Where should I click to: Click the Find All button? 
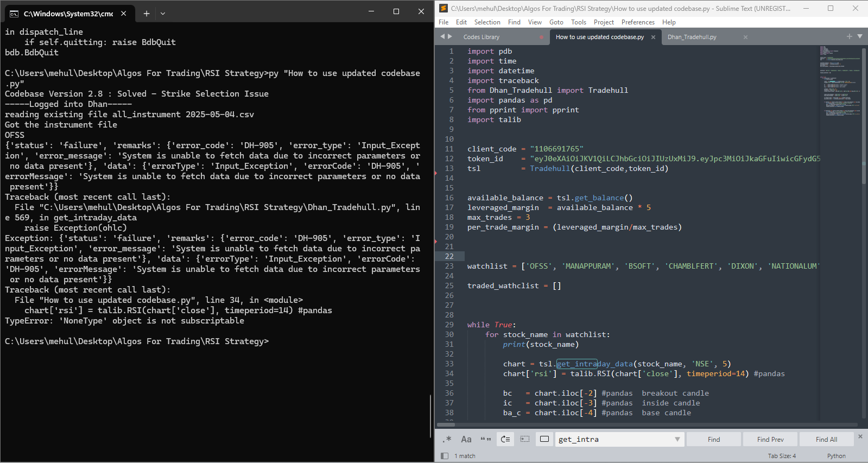click(x=826, y=439)
